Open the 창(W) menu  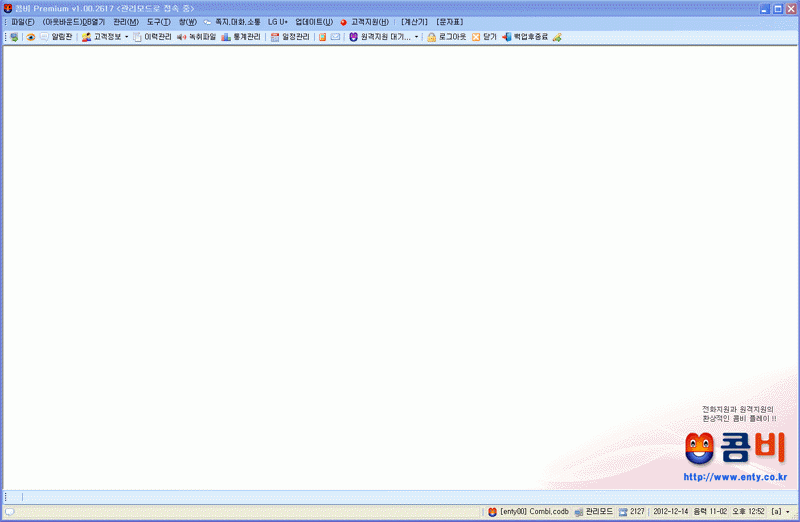click(x=187, y=22)
